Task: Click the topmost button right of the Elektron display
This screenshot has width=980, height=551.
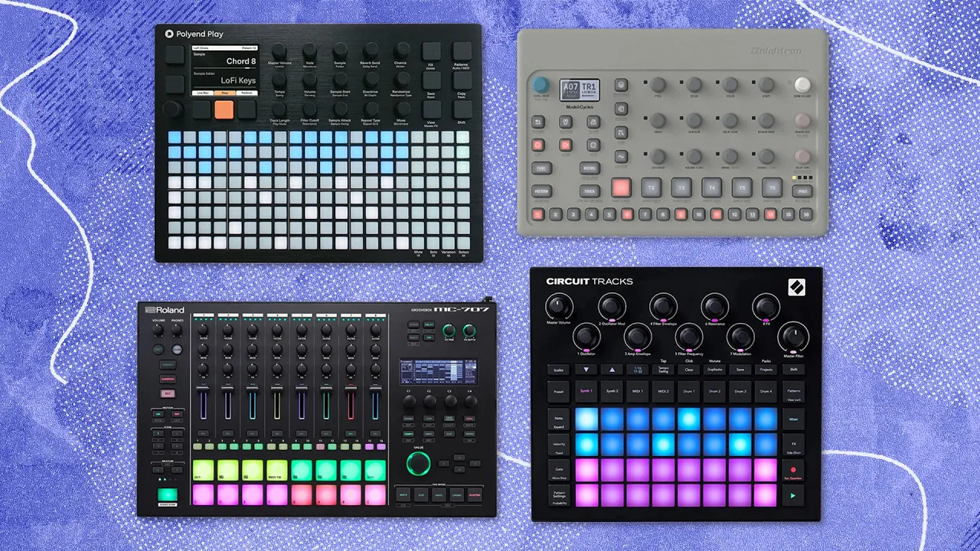Action: pyautogui.click(x=621, y=85)
